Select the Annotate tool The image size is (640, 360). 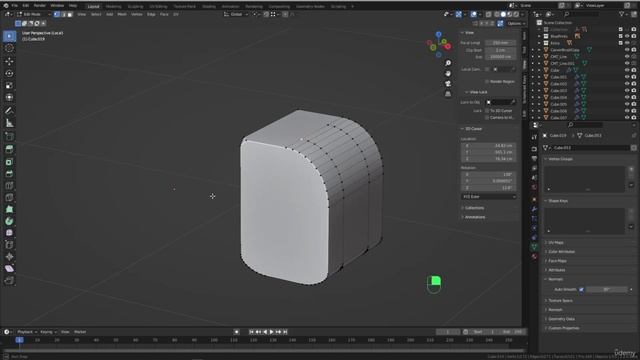[9, 111]
